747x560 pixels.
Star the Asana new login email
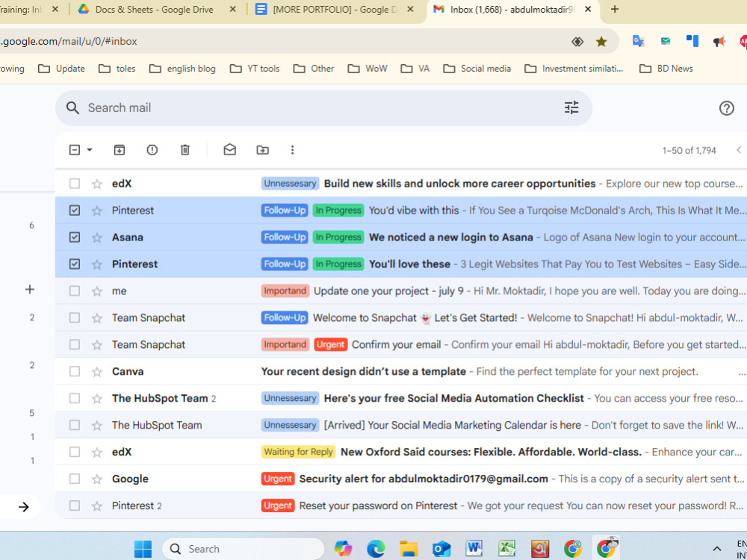click(x=97, y=237)
